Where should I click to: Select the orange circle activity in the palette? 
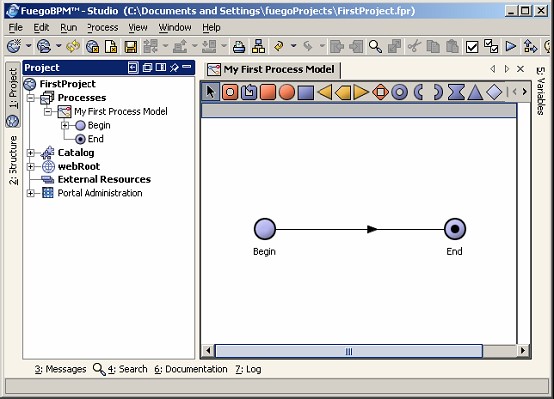coord(287,92)
